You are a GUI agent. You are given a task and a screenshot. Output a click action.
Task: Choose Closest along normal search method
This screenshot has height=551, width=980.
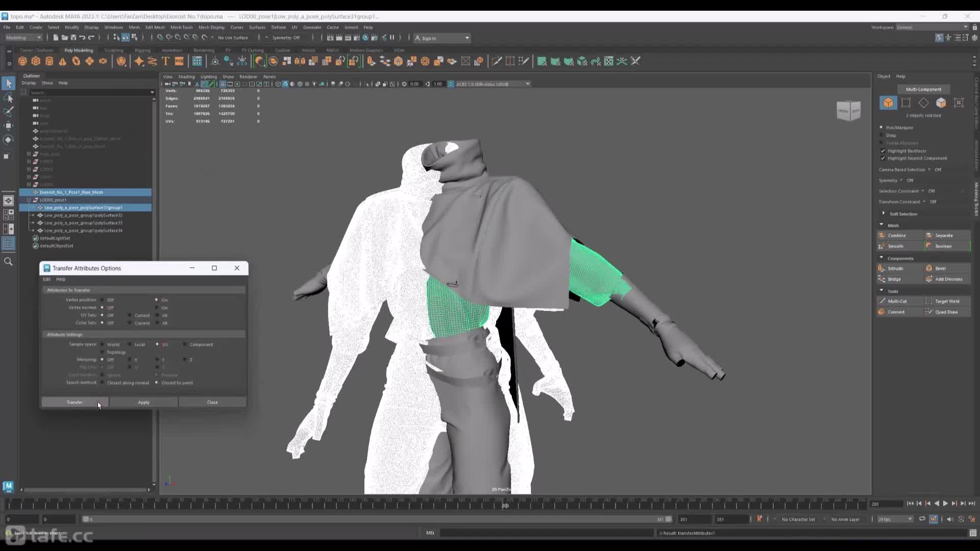tap(102, 383)
